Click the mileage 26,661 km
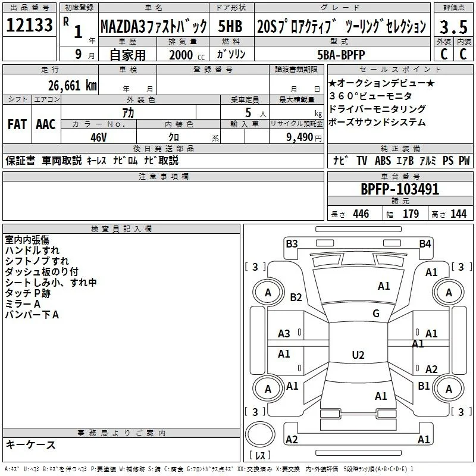Screen dimensions: 476x476 coord(73,86)
